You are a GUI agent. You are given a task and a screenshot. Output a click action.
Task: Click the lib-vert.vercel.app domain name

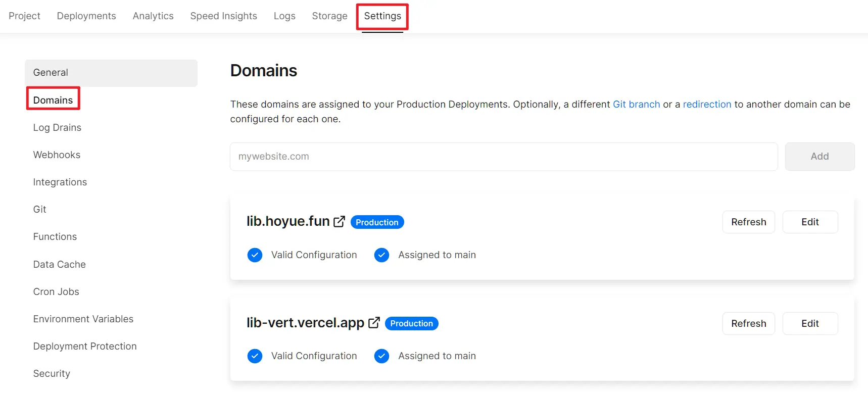(305, 323)
